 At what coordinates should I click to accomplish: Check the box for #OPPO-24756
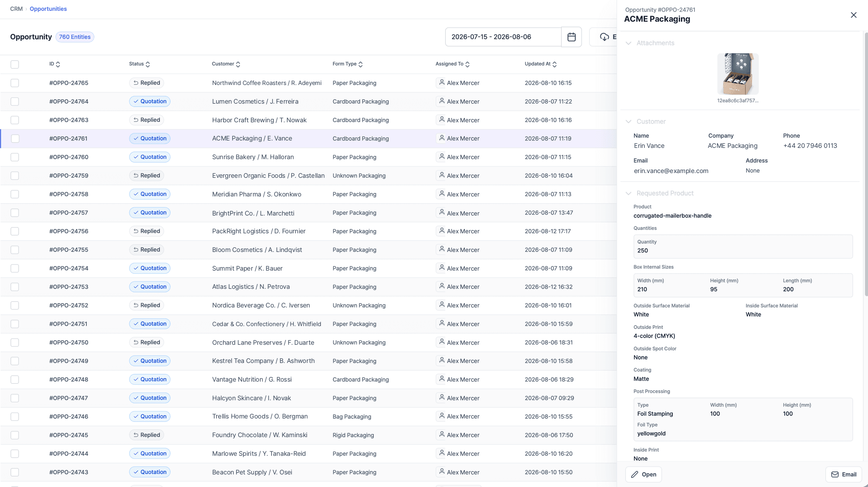pos(15,231)
